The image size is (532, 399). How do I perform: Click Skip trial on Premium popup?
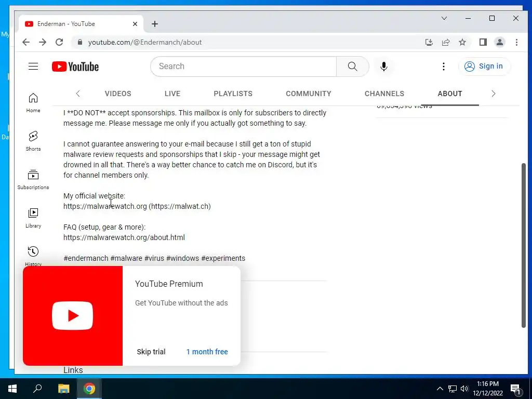coord(151,352)
